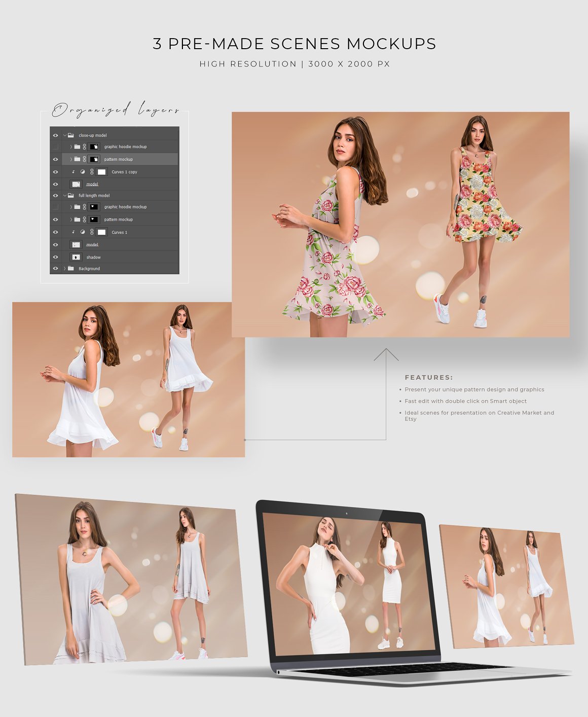The width and height of the screenshot is (588, 717).
Task: Click the large floral dress scene preview
Action: 400,224
